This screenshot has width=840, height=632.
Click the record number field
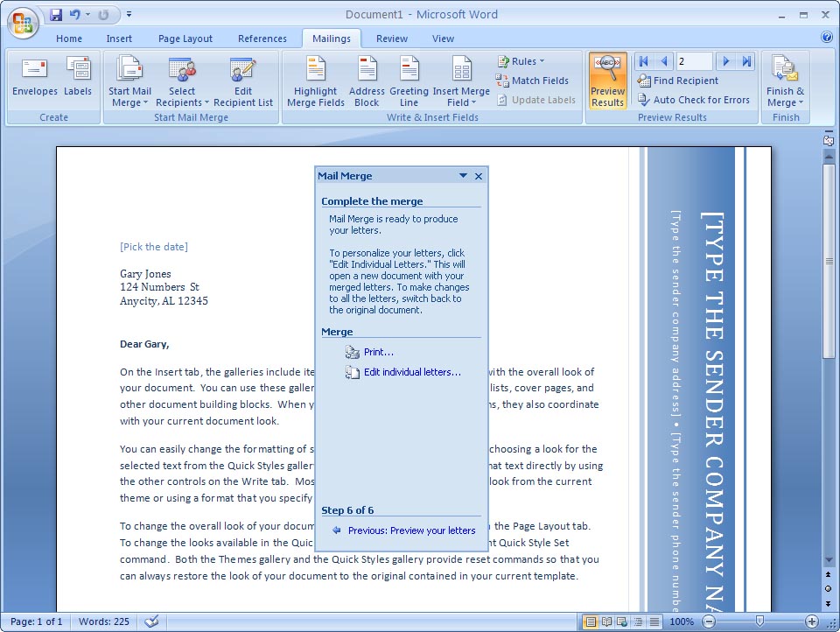coord(694,61)
